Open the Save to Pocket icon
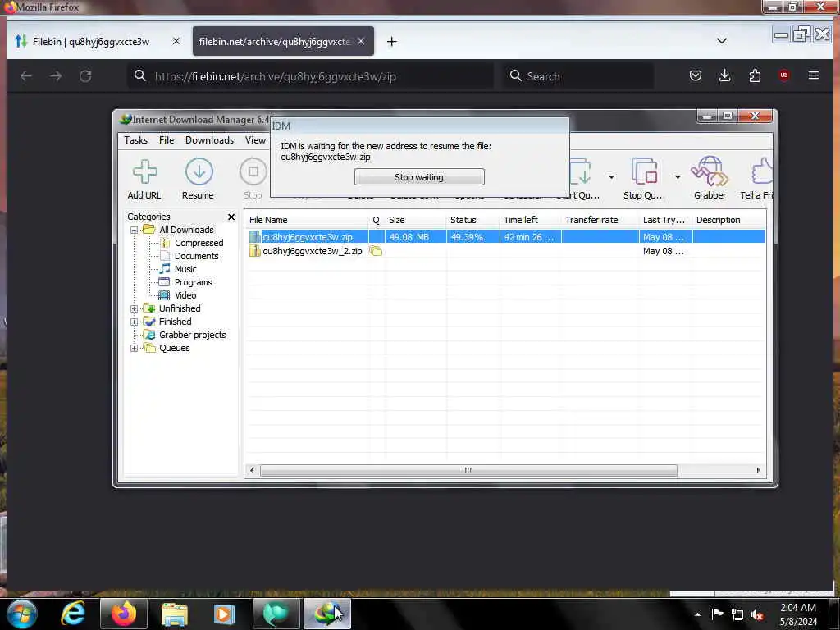 click(x=696, y=75)
